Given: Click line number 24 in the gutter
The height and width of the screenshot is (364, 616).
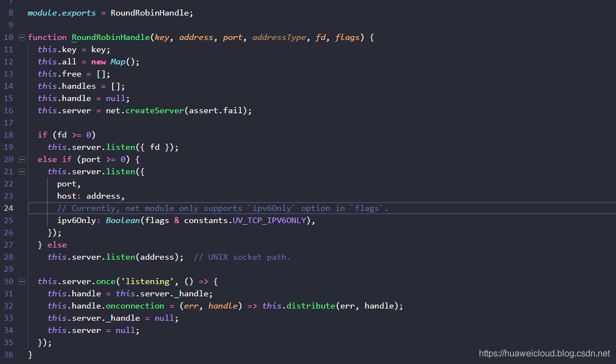Looking at the screenshot, I should 8,208.
